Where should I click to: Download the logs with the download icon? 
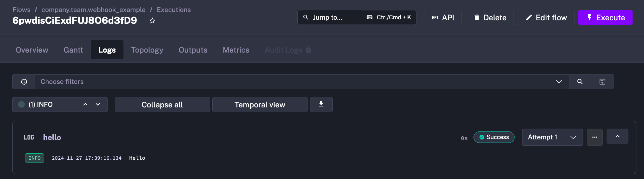pyautogui.click(x=321, y=104)
